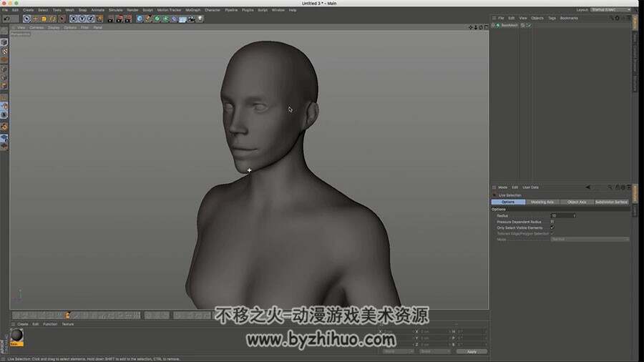This screenshot has width=644, height=362.
Task: Select the Scale tool cube icon
Action: pyautogui.click(x=44, y=19)
